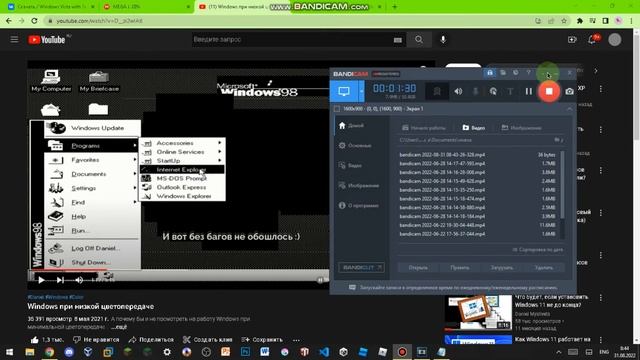The width and height of the screenshot is (640, 360).
Task: Toggle Bandicam speaker sound recording
Action: (458, 91)
